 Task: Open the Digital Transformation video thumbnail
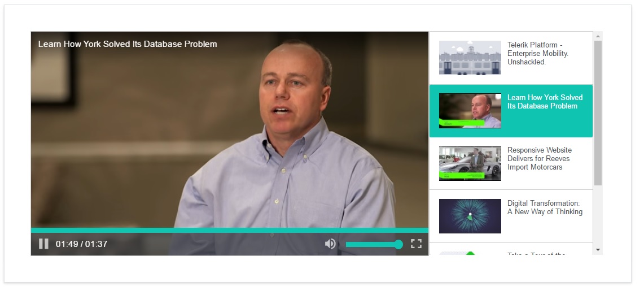tap(470, 216)
